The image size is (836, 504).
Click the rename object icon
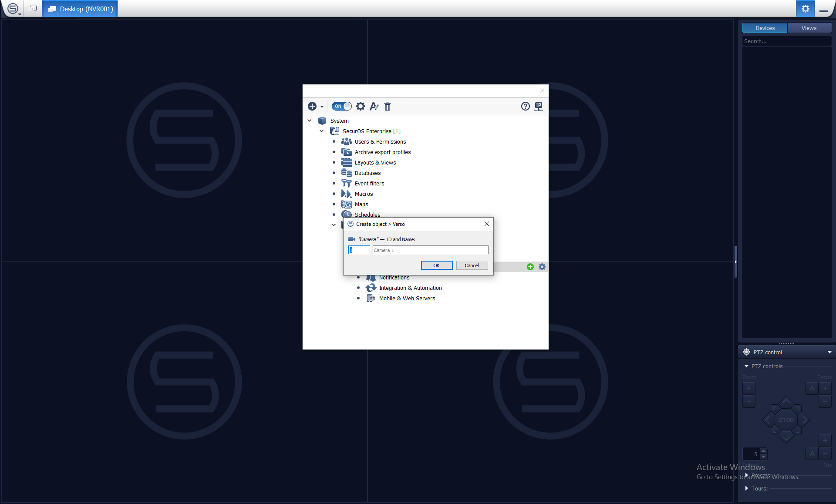click(x=374, y=106)
